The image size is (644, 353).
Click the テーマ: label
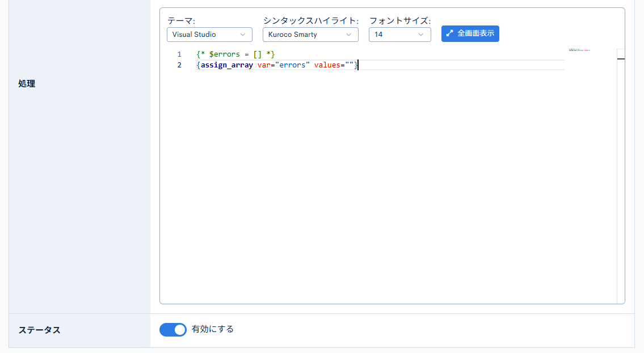pyautogui.click(x=181, y=21)
